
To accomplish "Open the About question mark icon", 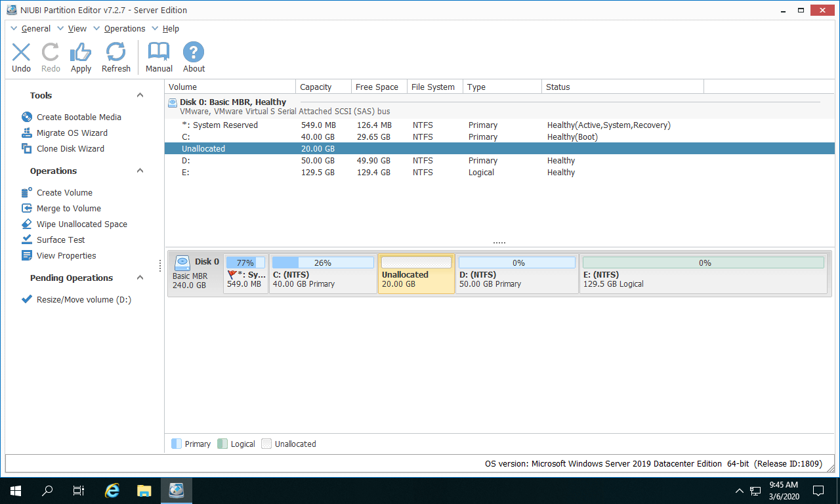I will pos(194,52).
